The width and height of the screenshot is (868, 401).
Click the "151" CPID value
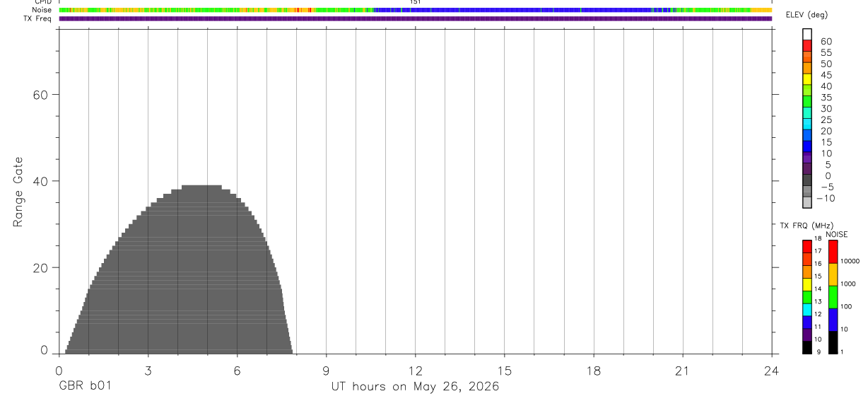pyautogui.click(x=416, y=2)
